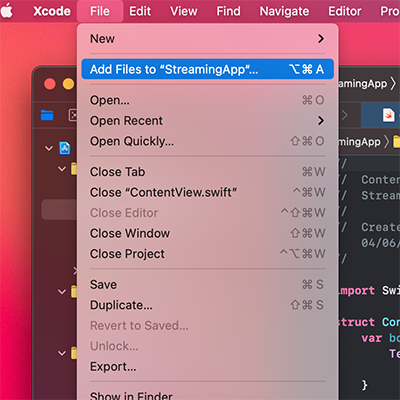Expand the Open Recent submenu

207,121
